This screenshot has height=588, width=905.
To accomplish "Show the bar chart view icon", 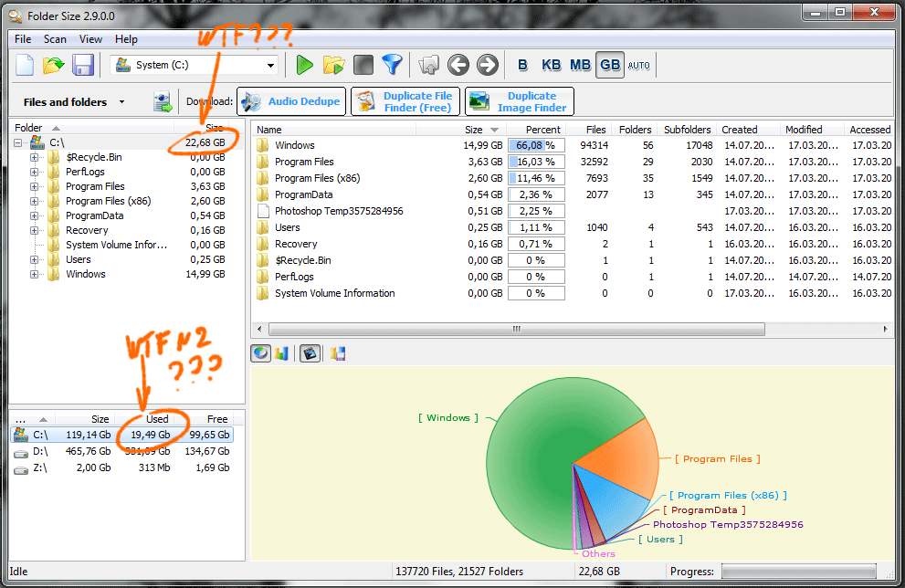I will pos(281,353).
